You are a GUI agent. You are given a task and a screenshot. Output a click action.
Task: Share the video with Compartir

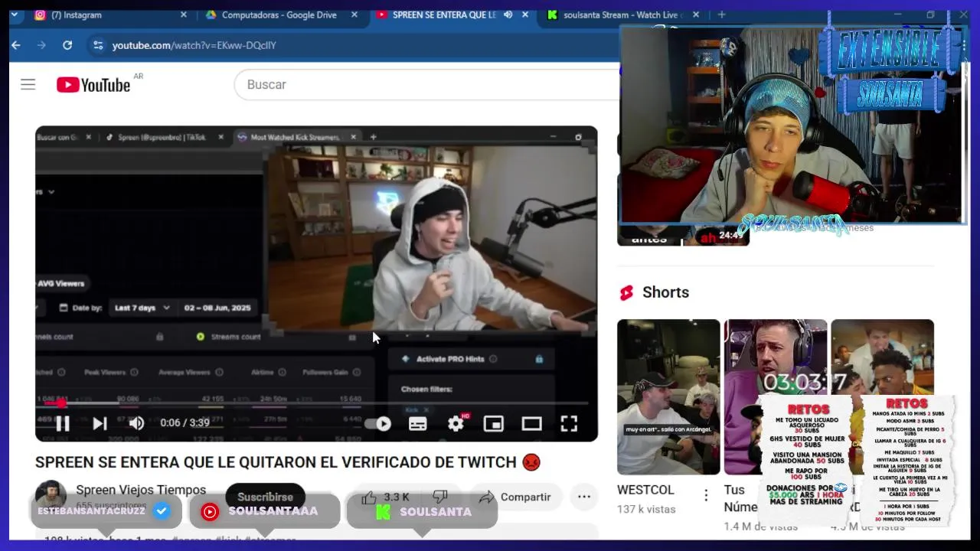point(514,497)
